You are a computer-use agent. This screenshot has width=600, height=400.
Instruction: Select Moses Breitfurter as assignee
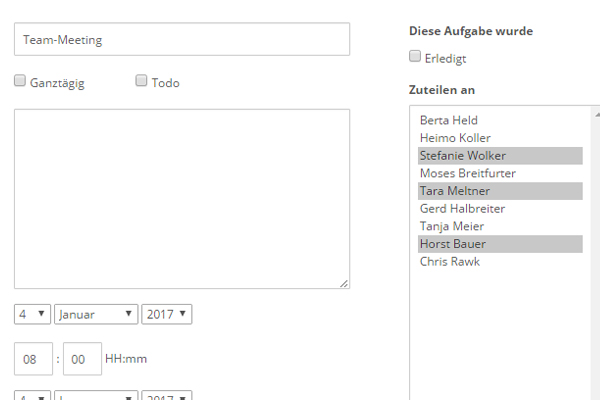[500, 173]
